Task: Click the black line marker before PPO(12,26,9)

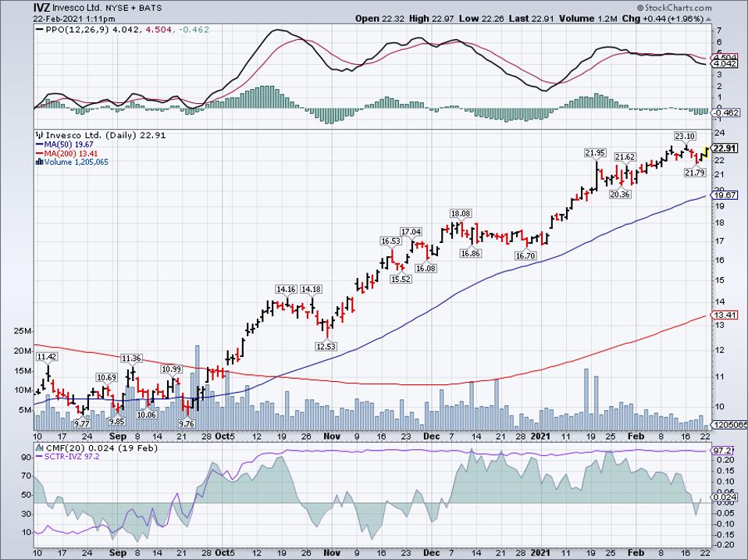Action: (x=40, y=30)
